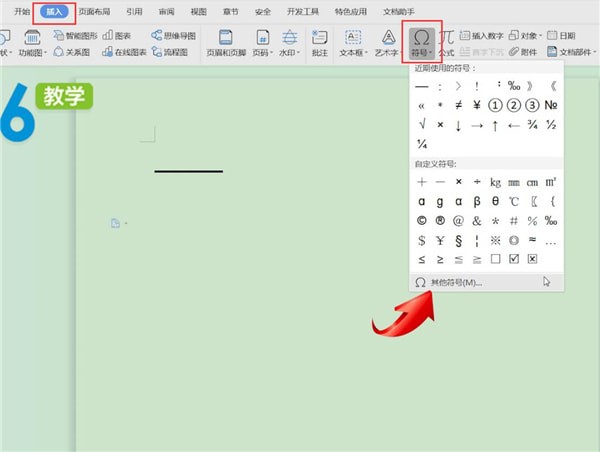
Task: Insert the ≠ not-equal symbol
Action: (x=459, y=105)
